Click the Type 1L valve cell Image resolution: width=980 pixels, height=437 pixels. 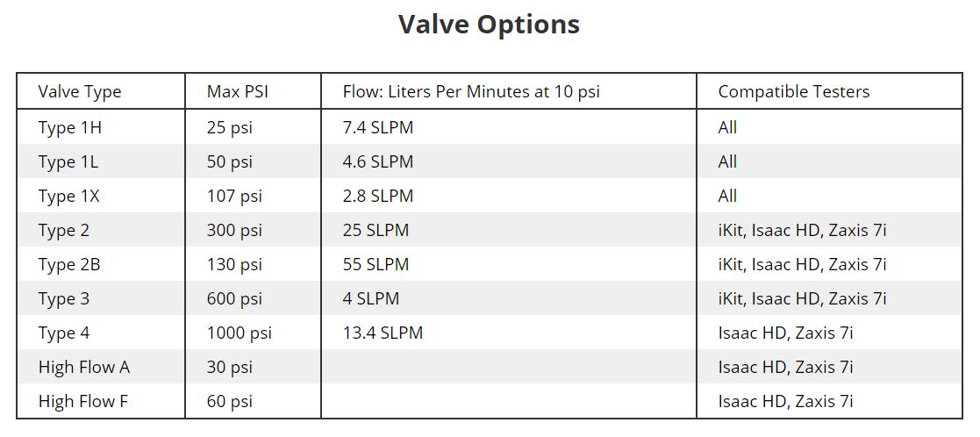(x=68, y=162)
